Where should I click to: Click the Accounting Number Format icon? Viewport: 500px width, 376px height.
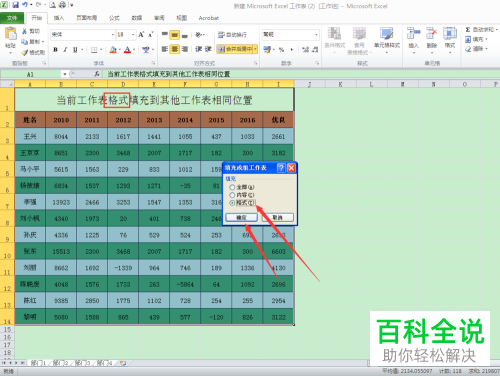tap(267, 50)
